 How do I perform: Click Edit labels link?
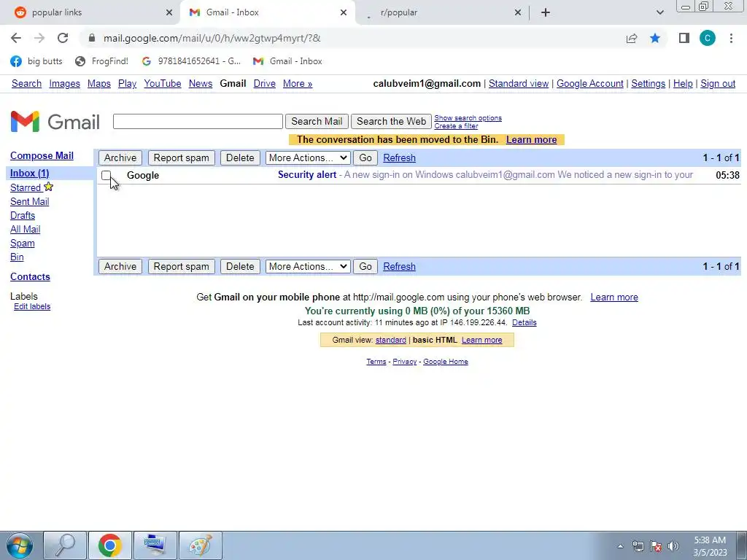[x=32, y=307]
